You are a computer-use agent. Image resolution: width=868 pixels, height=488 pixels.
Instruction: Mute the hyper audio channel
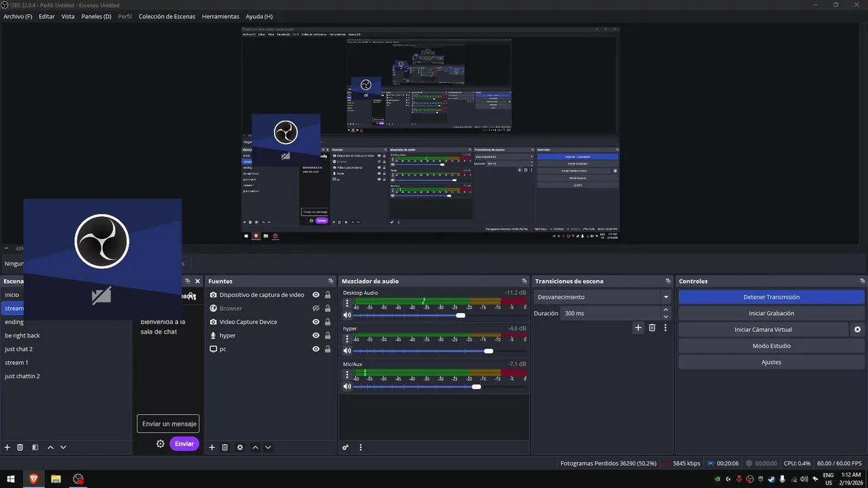pos(347,351)
